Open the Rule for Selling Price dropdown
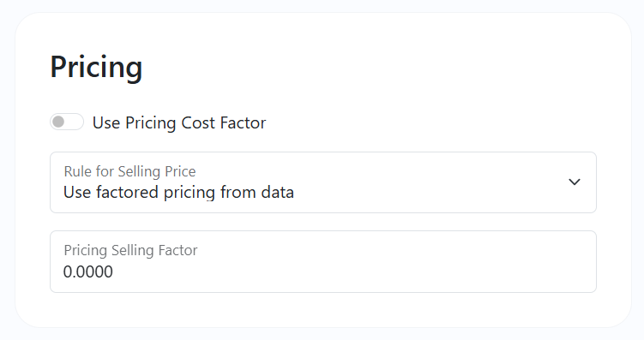Screen dimensions: 644x340 pyautogui.click(x=323, y=182)
